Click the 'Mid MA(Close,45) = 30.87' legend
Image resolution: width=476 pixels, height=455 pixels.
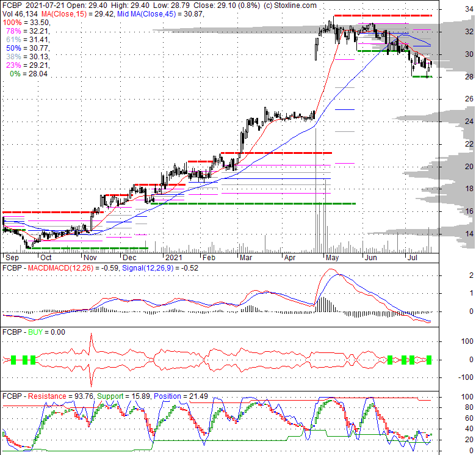[160, 14]
